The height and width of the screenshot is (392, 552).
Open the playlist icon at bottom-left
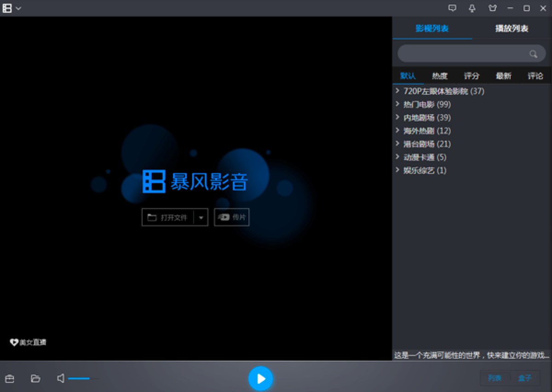[10, 378]
